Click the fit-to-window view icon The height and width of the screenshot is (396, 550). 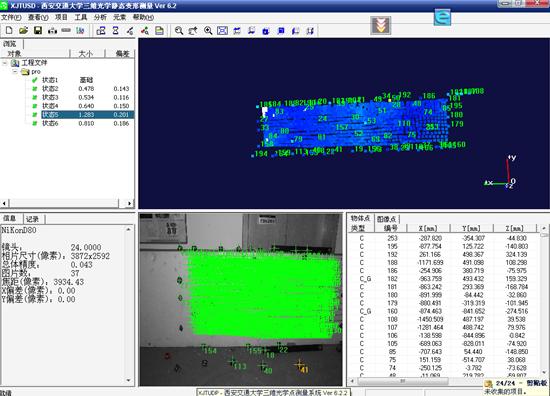[x=222, y=31]
